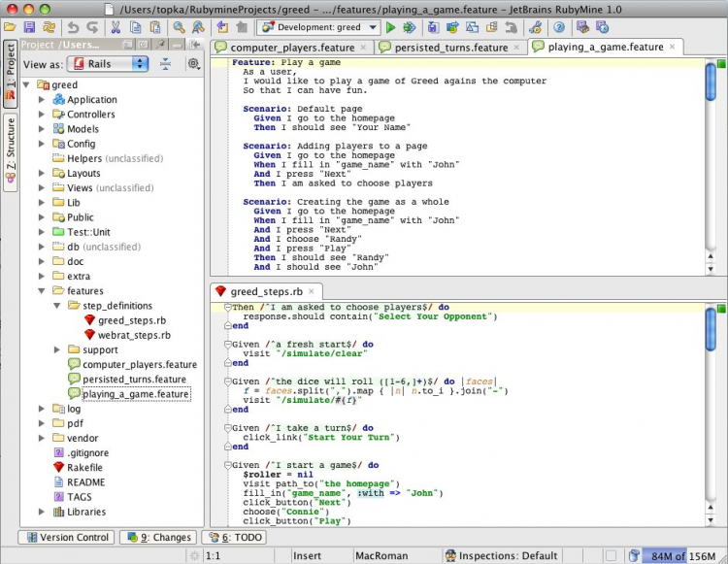Switch to the computer_players.feature tab

click(290, 47)
